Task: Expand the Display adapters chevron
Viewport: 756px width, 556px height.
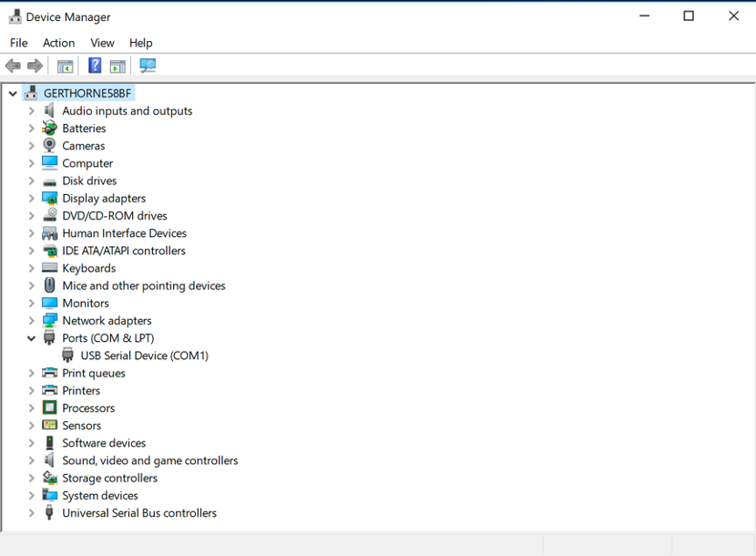Action: point(31,199)
